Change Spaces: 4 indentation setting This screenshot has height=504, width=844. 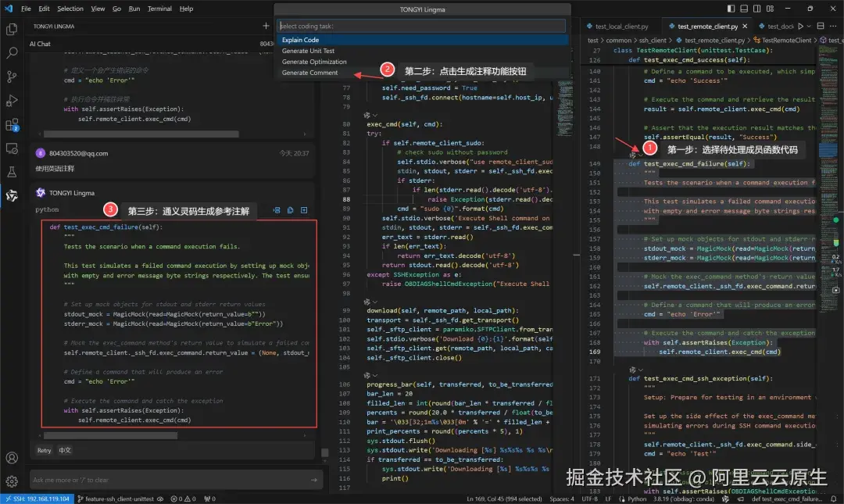coord(562,499)
